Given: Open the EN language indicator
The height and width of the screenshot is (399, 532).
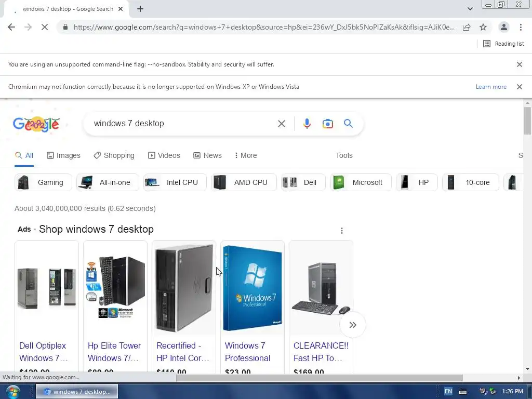Looking at the screenshot, I should (x=448, y=392).
